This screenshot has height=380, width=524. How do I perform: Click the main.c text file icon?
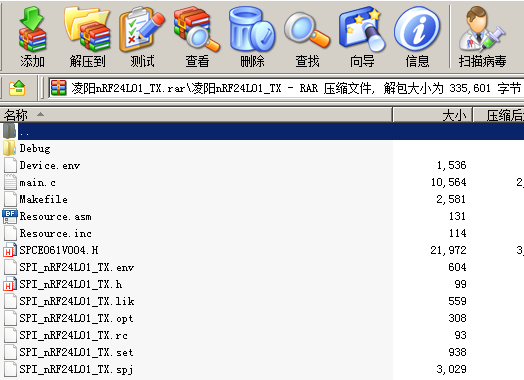click(x=10, y=182)
